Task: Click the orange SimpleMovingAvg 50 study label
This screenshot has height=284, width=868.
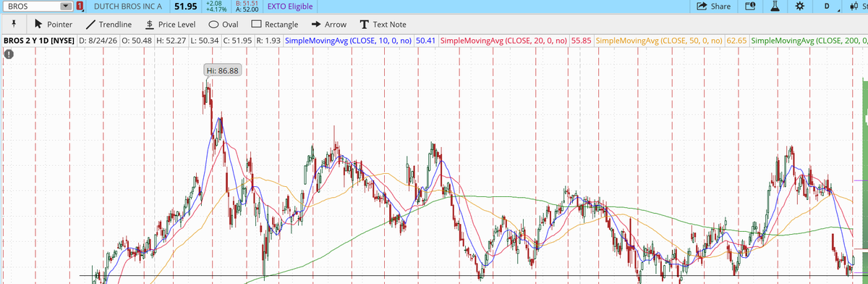Action: coord(659,41)
